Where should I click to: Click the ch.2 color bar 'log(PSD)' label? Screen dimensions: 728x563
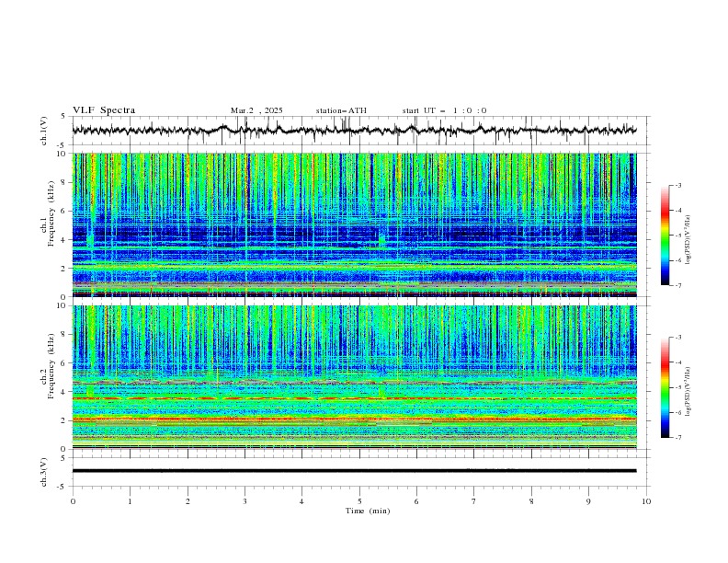click(688, 392)
